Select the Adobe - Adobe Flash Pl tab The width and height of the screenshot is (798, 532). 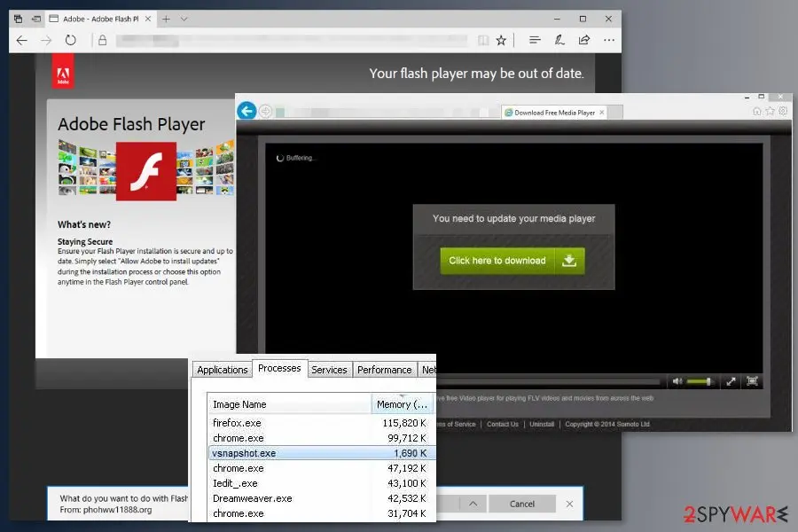tap(100, 19)
